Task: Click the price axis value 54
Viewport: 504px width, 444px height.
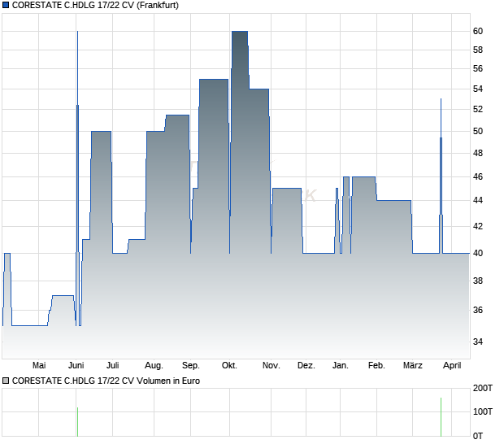Action: (x=478, y=89)
